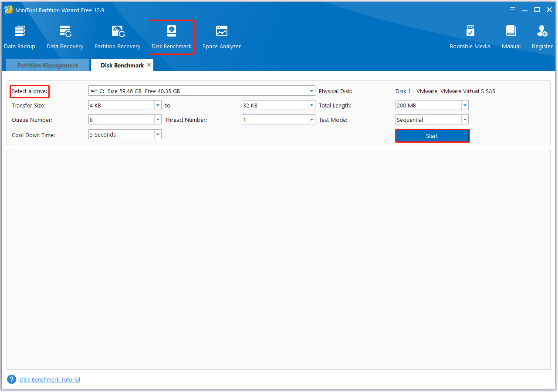Viewport: 558px width, 392px height.
Task: Switch to the Partition Management tab
Action: click(x=47, y=65)
